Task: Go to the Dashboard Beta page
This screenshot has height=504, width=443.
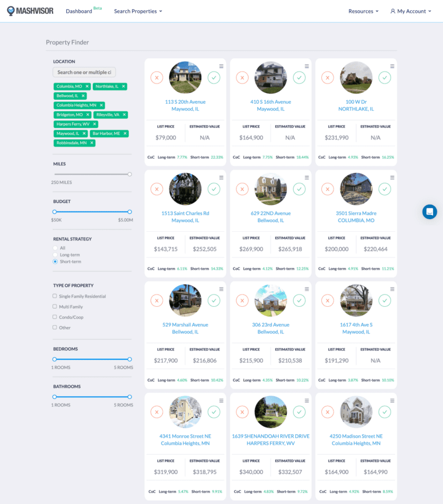Action: tap(84, 10)
